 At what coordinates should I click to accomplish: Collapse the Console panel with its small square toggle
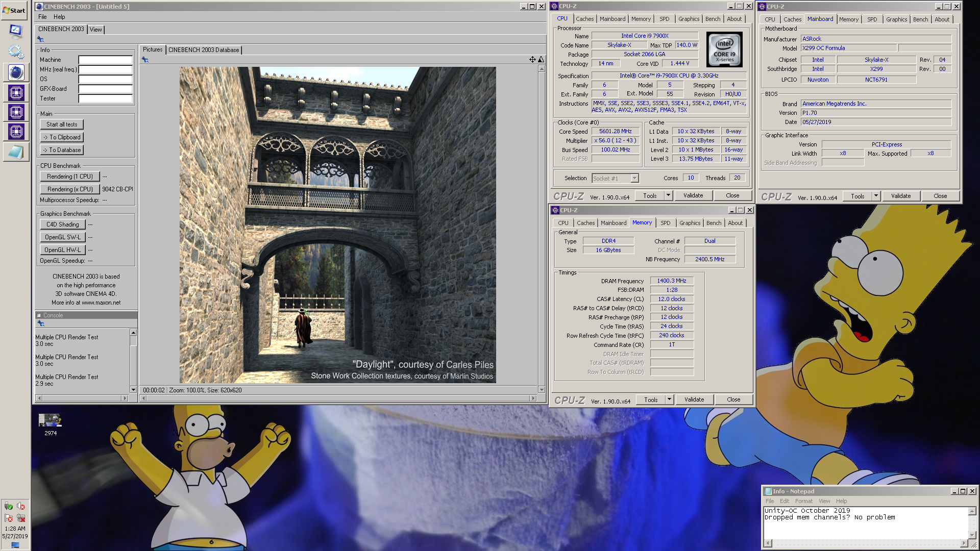click(39, 315)
